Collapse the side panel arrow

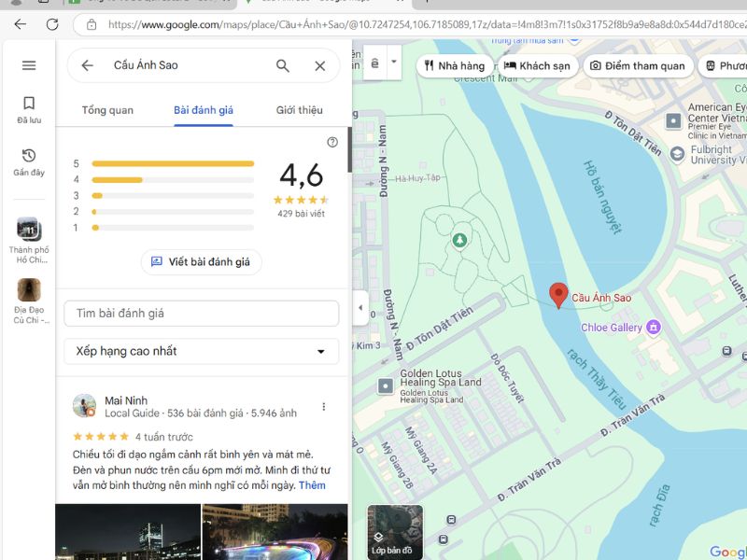(360, 308)
